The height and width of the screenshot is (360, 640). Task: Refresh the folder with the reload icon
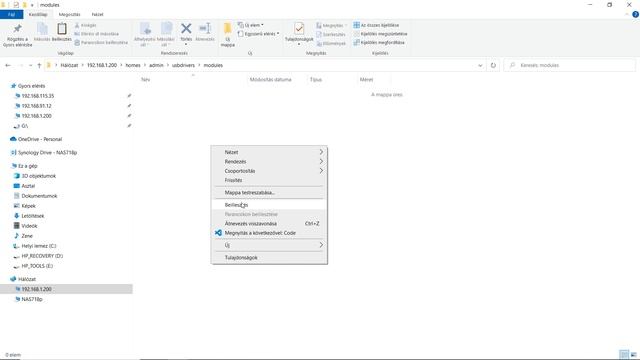493,65
